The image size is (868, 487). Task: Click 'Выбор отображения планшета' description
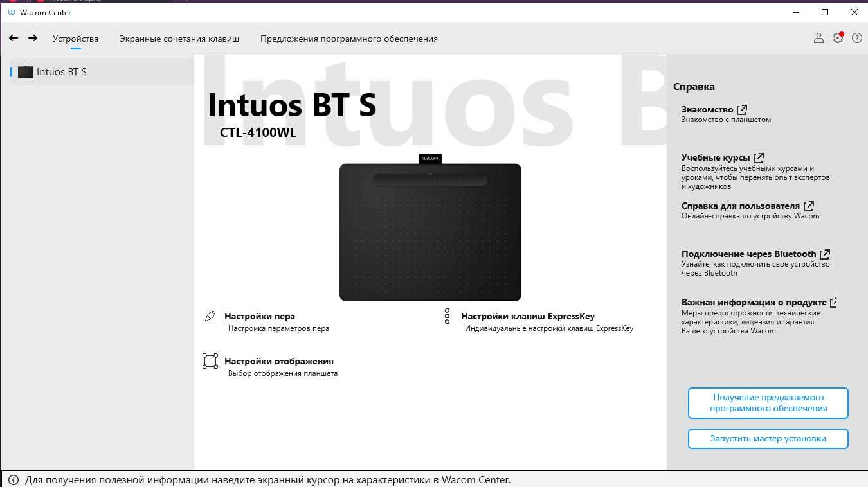[x=283, y=373]
